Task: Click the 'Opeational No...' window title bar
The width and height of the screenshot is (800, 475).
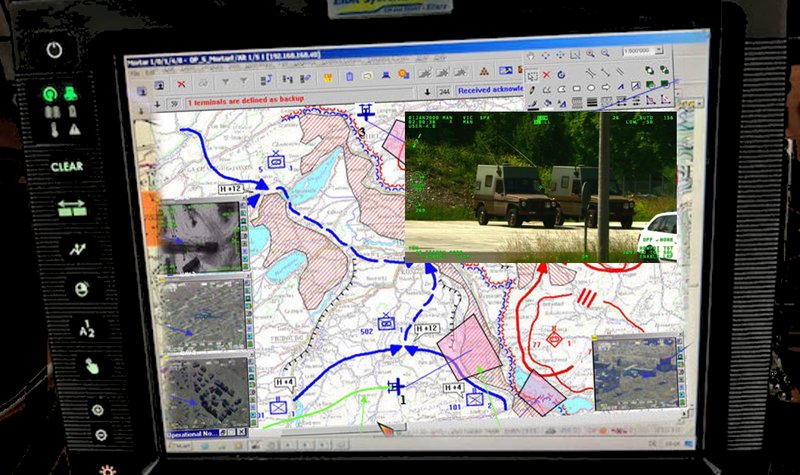Action: [207, 433]
